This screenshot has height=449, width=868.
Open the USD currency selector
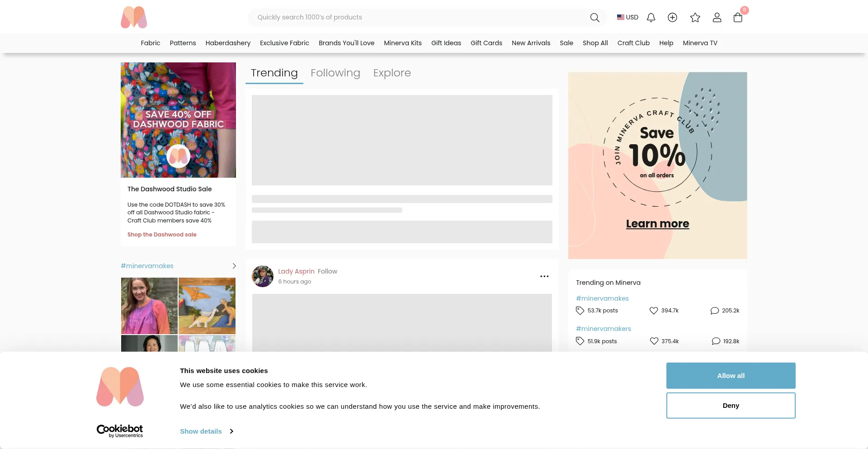pyautogui.click(x=627, y=17)
